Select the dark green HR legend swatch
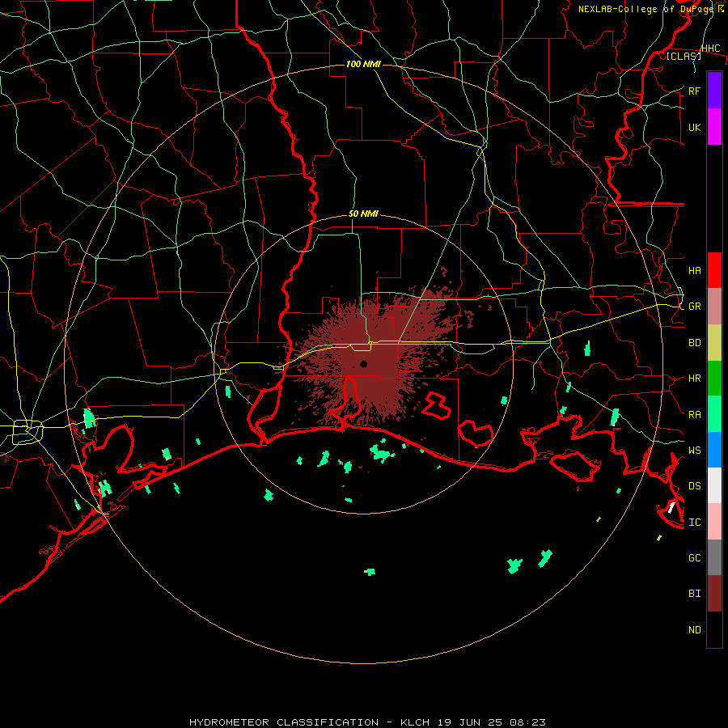 714,378
